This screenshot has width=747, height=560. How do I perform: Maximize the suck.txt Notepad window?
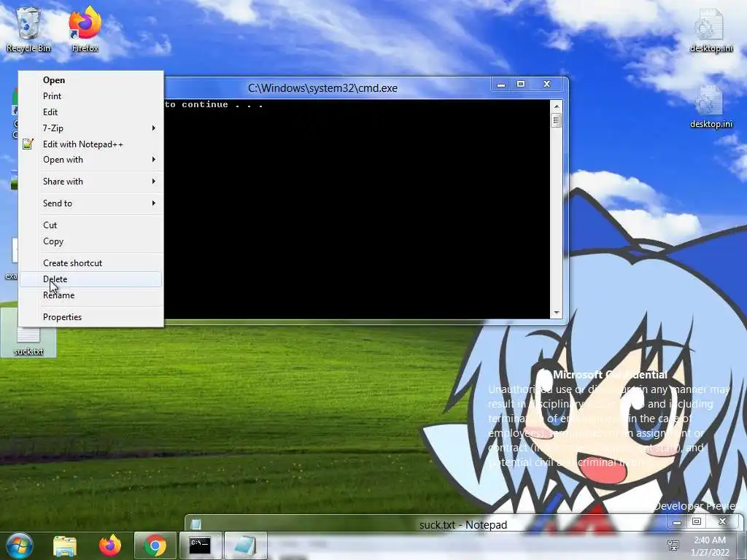(696, 522)
